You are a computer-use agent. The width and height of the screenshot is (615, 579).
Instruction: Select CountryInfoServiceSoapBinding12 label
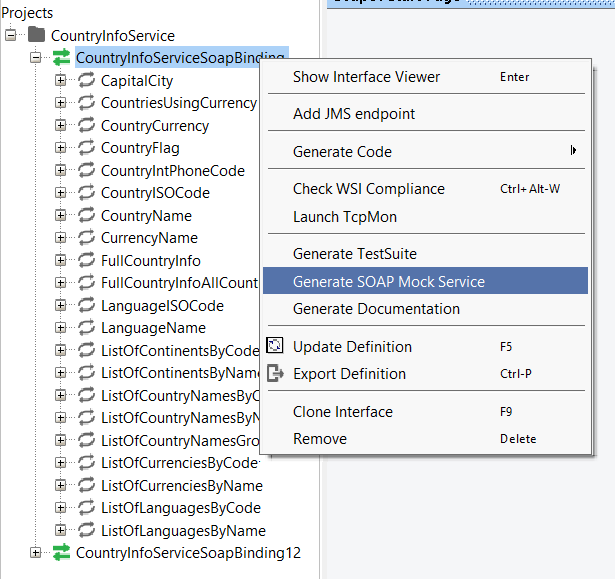click(x=188, y=553)
